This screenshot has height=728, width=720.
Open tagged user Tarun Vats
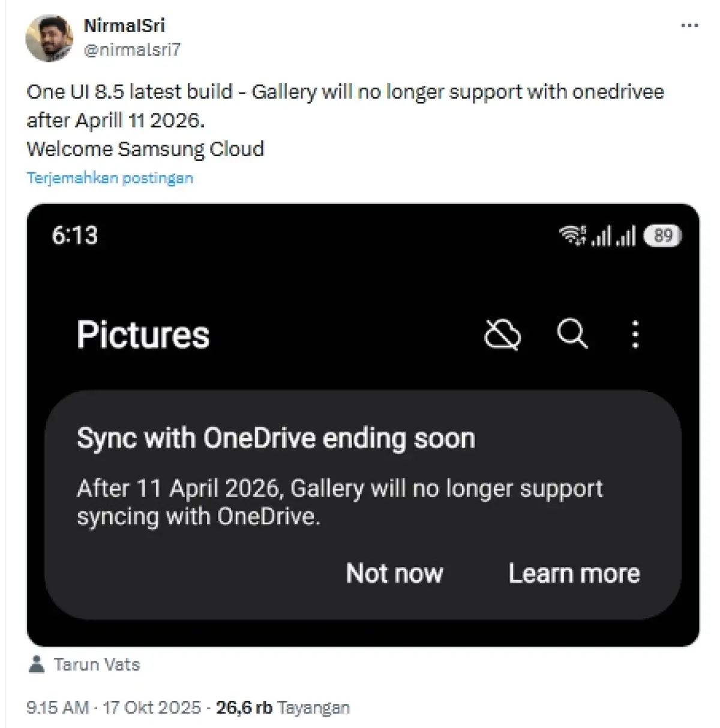[x=97, y=664]
